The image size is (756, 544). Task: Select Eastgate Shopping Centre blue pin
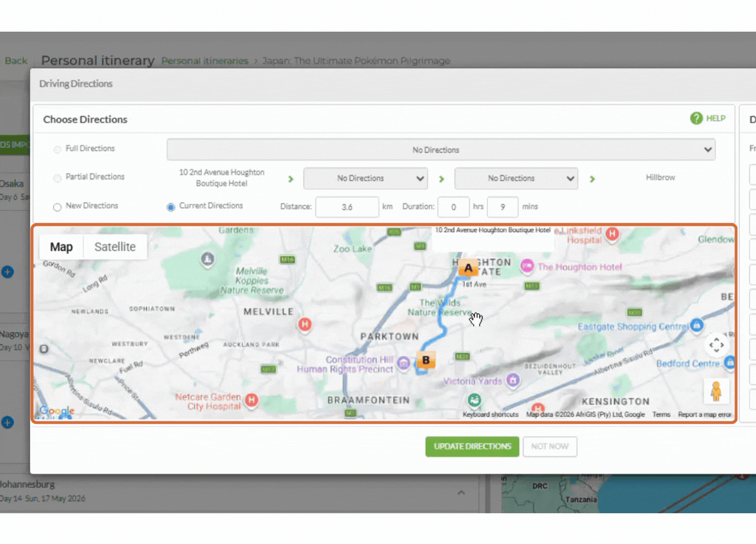pyautogui.click(x=697, y=325)
